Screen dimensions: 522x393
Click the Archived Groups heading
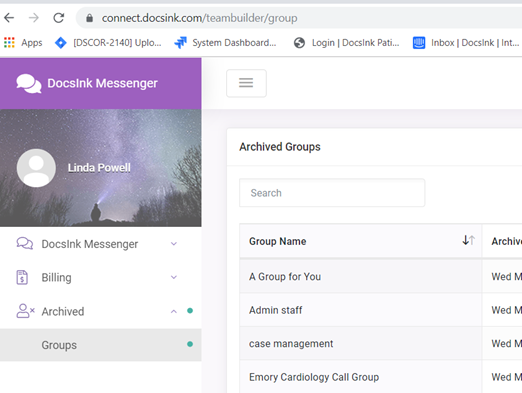[280, 147]
